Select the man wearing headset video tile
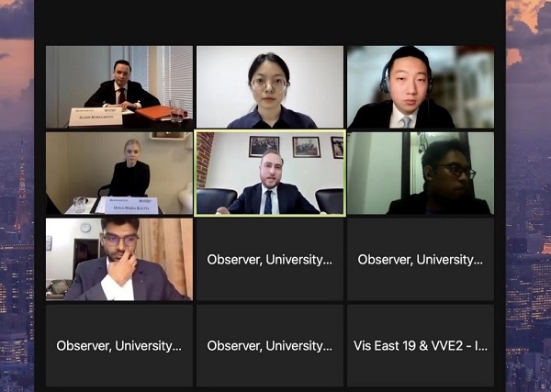 pyautogui.click(x=421, y=87)
